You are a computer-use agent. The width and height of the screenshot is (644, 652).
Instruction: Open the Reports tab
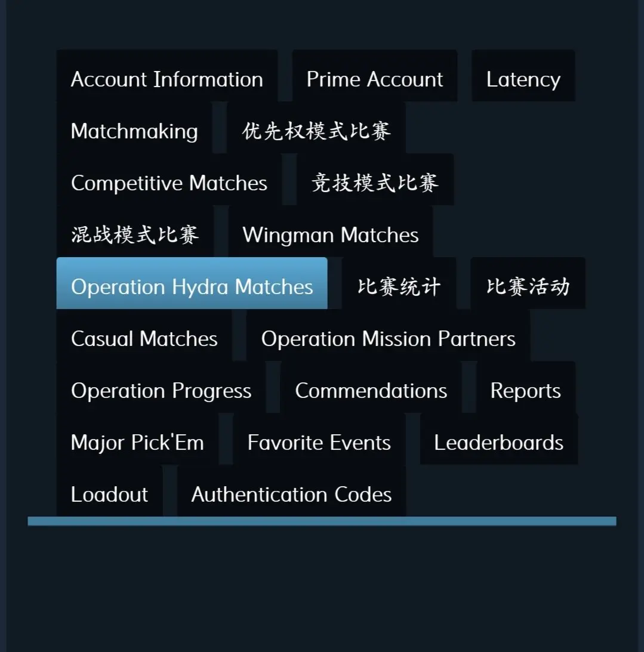click(x=525, y=387)
